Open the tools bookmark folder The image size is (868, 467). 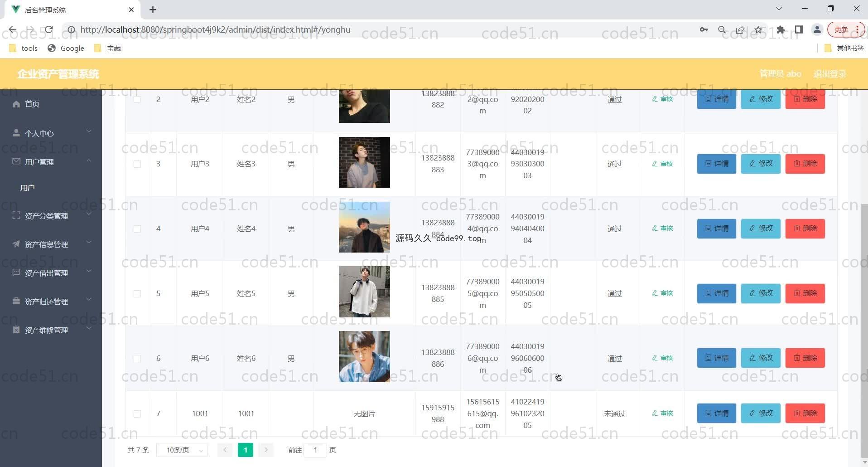(x=23, y=48)
